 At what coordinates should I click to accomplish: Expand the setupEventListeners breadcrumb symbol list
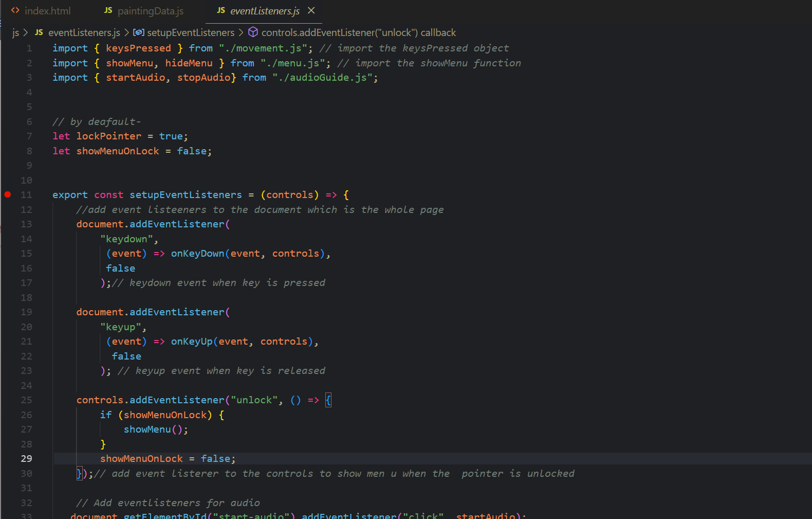pos(191,32)
